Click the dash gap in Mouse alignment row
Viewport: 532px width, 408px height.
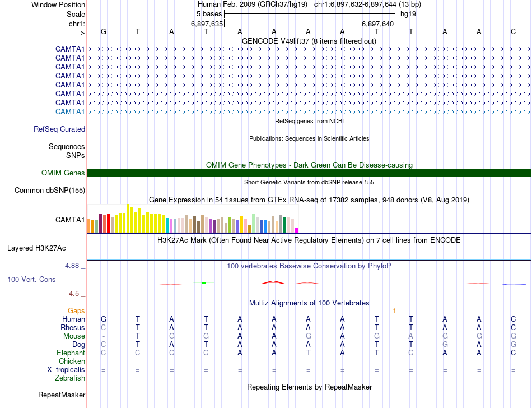104,336
